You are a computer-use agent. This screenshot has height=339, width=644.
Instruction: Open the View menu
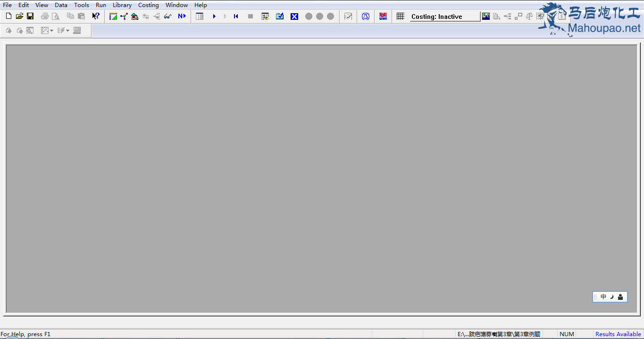click(42, 5)
